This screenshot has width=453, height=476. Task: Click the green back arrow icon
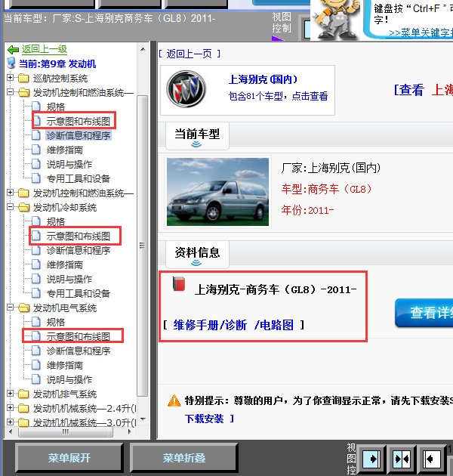tap(13, 49)
